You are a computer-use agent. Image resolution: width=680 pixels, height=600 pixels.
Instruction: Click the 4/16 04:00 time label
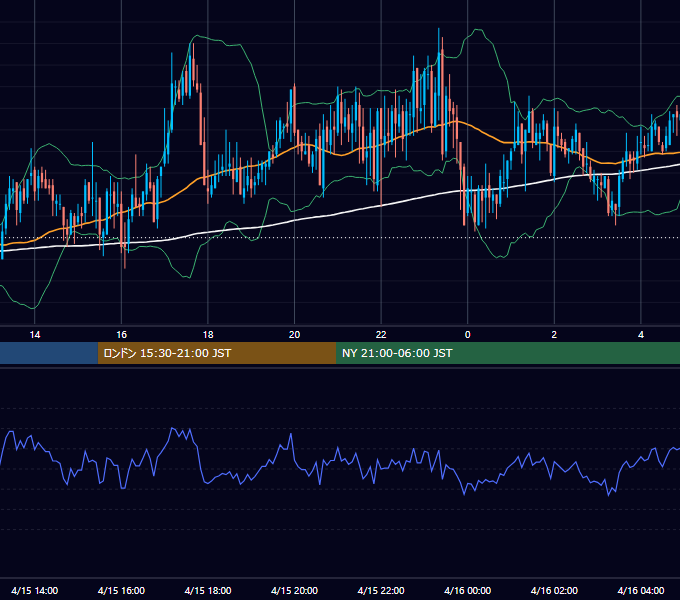pyautogui.click(x=641, y=590)
